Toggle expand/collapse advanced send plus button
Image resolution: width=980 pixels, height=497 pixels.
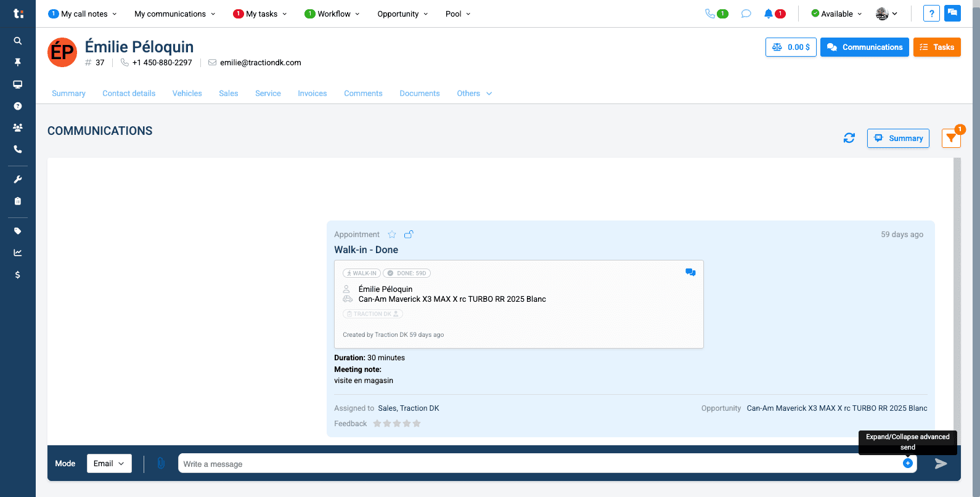pyautogui.click(x=908, y=463)
